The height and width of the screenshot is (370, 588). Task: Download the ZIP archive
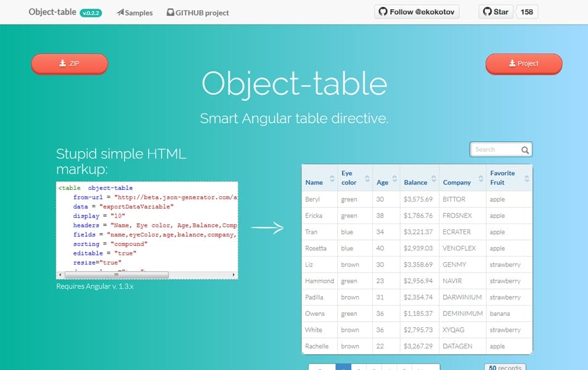[x=69, y=64]
